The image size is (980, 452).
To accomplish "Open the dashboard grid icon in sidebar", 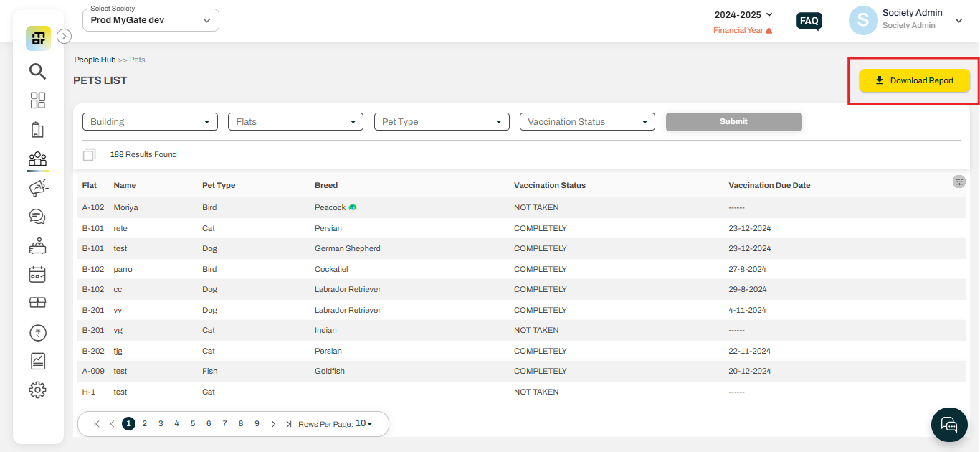I will pos(38,100).
